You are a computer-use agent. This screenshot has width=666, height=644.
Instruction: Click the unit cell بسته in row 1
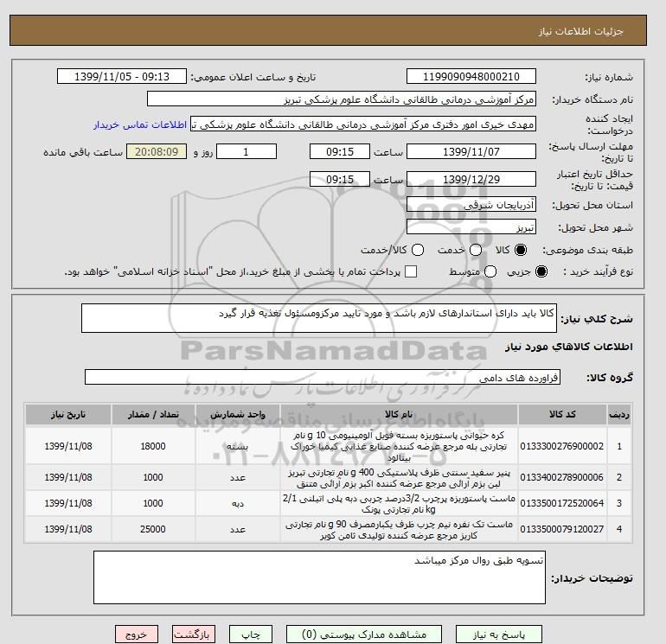pos(238,446)
